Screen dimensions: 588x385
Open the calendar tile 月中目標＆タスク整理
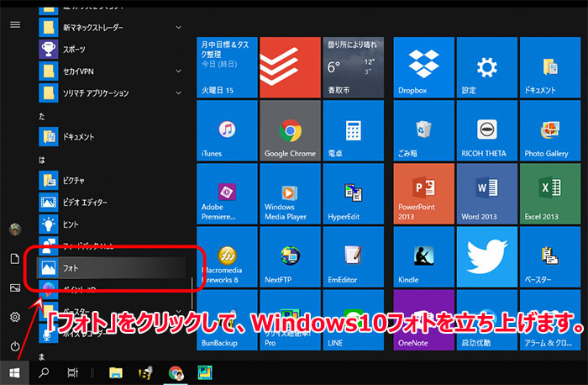point(227,67)
